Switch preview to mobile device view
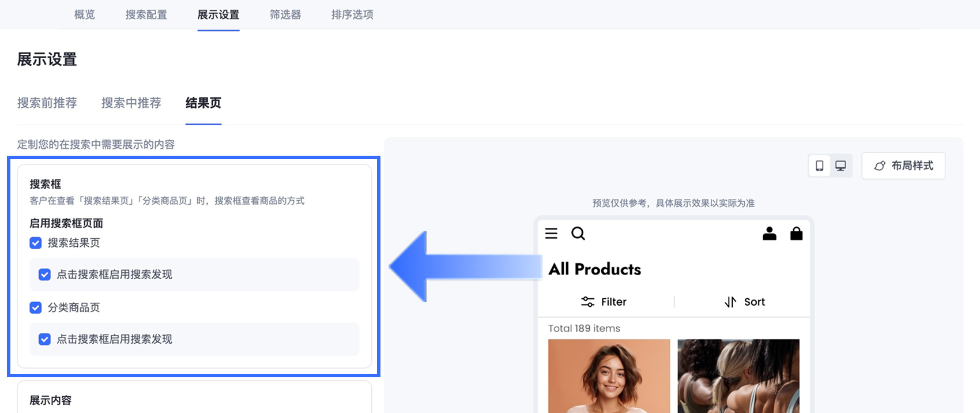The height and width of the screenshot is (413, 980). [x=819, y=166]
